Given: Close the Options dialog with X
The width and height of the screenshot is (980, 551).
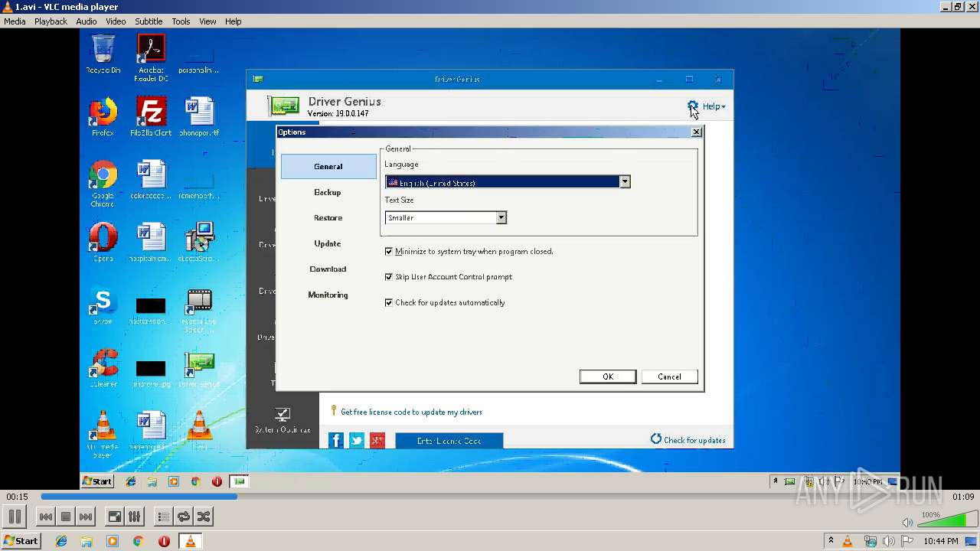Looking at the screenshot, I should (696, 132).
